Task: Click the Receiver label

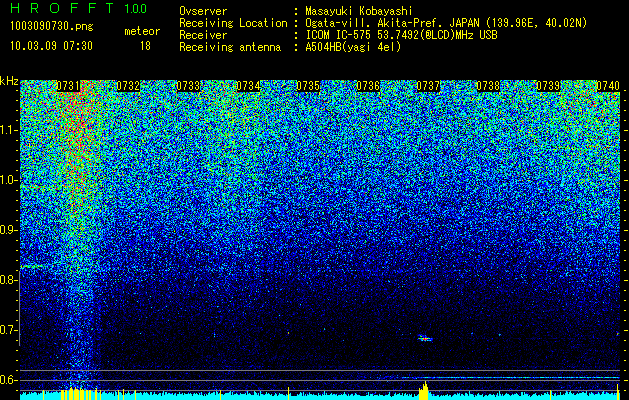Action: (x=203, y=35)
